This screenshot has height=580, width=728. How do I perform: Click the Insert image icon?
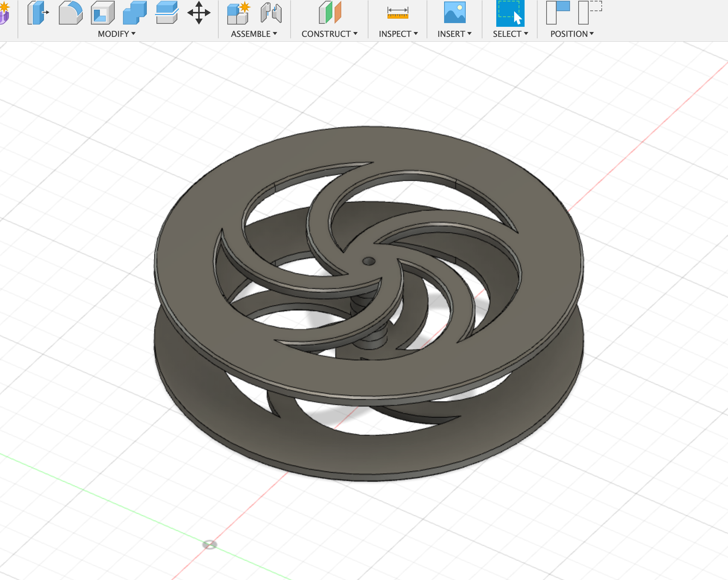[455, 13]
